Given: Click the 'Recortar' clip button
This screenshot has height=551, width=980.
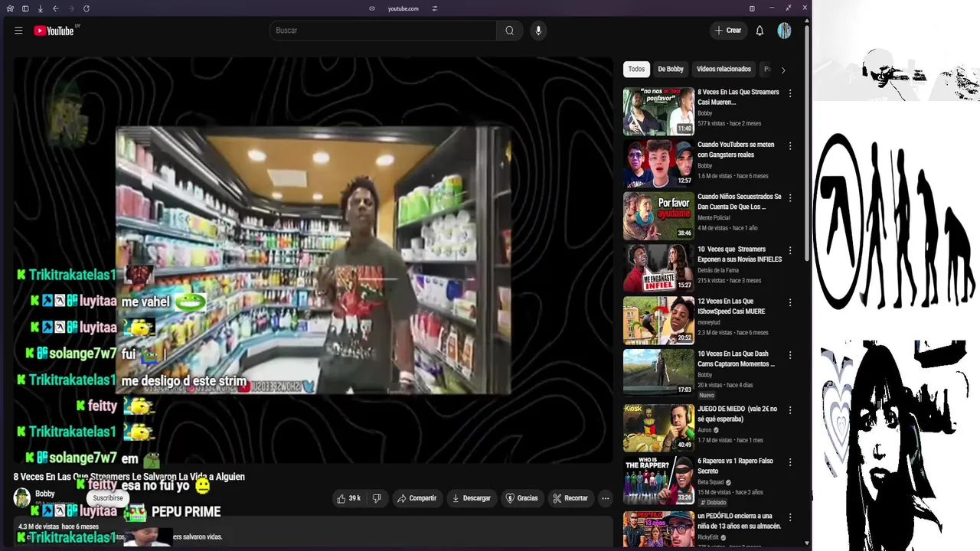Looking at the screenshot, I should click(x=570, y=498).
